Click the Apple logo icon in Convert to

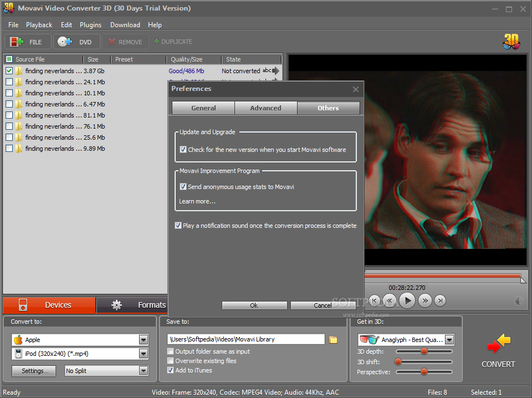pyautogui.click(x=18, y=340)
